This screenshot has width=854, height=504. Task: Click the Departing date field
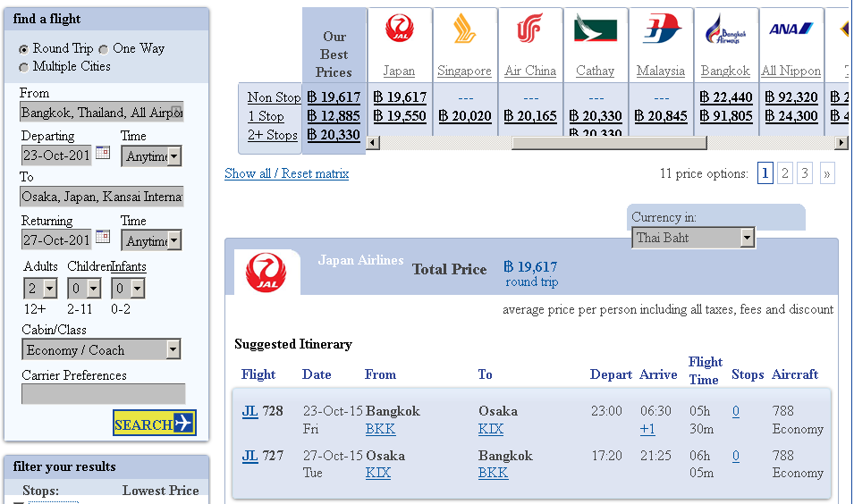click(x=56, y=155)
